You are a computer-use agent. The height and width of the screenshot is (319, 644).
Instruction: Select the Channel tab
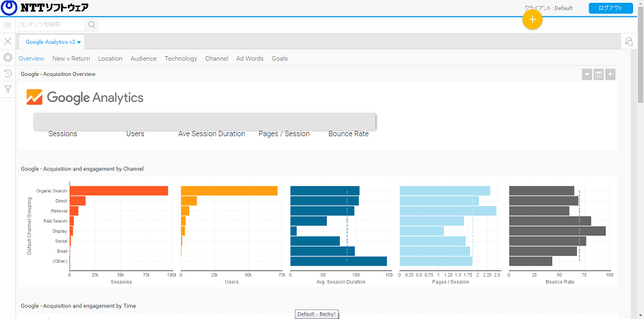[216, 59]
